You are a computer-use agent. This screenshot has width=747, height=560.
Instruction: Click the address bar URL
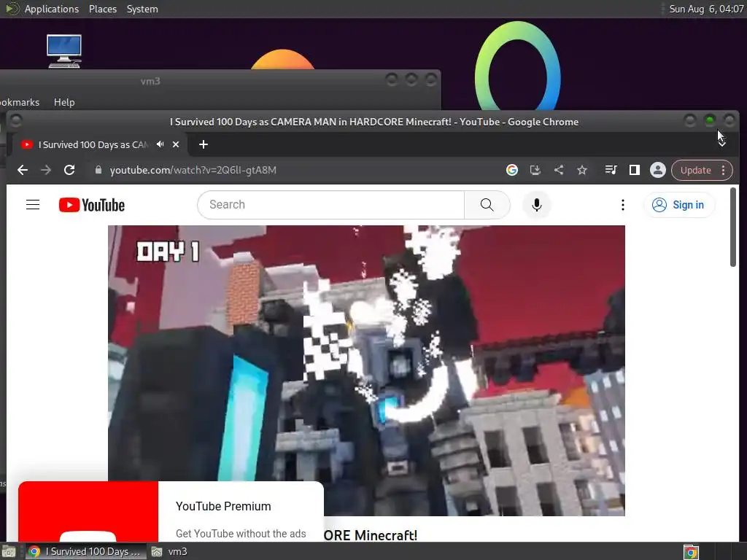193,170
